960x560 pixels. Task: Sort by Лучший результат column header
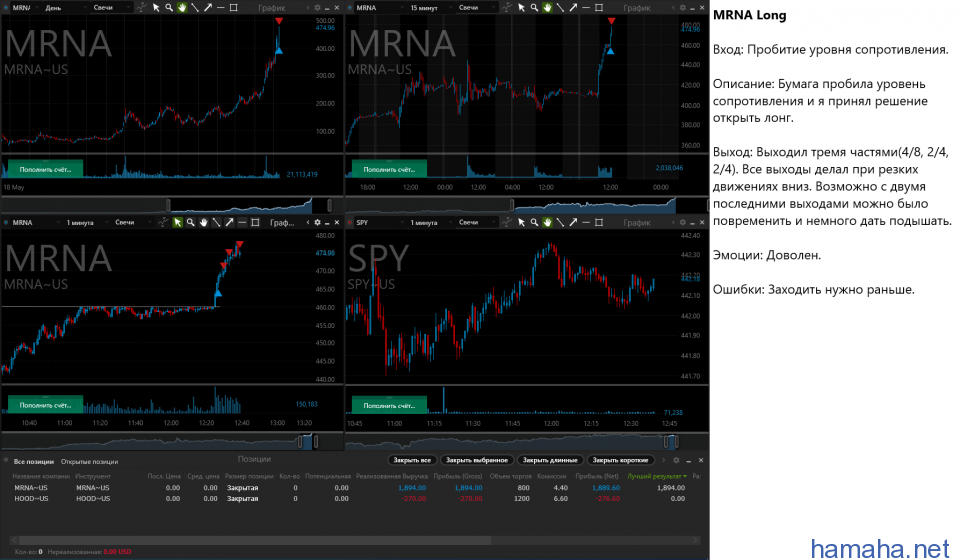coord(656,476)
